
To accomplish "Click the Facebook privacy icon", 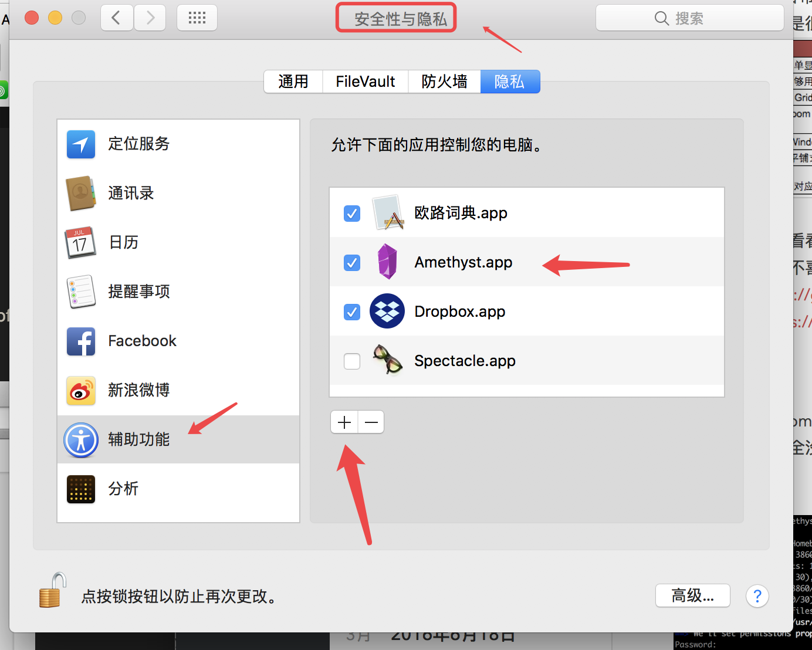I will (81, 341).
